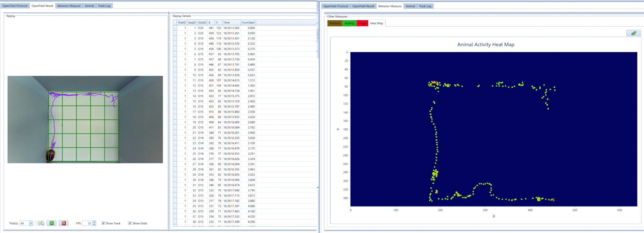Select the red Angle measure tab

coord(362,23)
